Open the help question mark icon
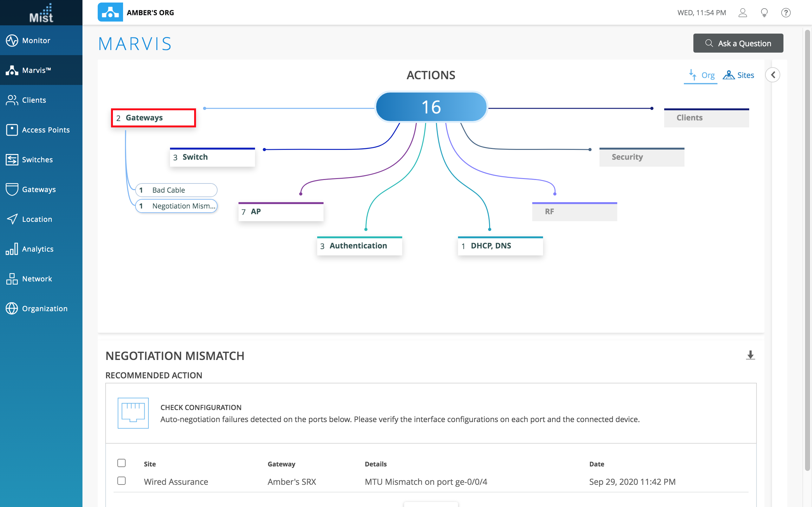 click(x=785, y=13)
